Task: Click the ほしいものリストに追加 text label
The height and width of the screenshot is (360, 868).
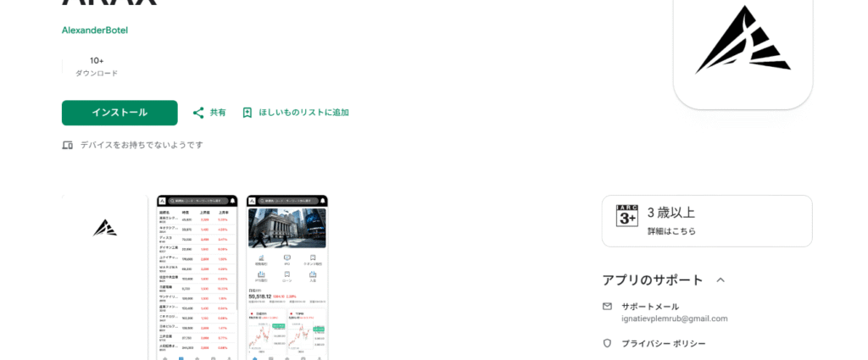Action: tap(304, 113)
